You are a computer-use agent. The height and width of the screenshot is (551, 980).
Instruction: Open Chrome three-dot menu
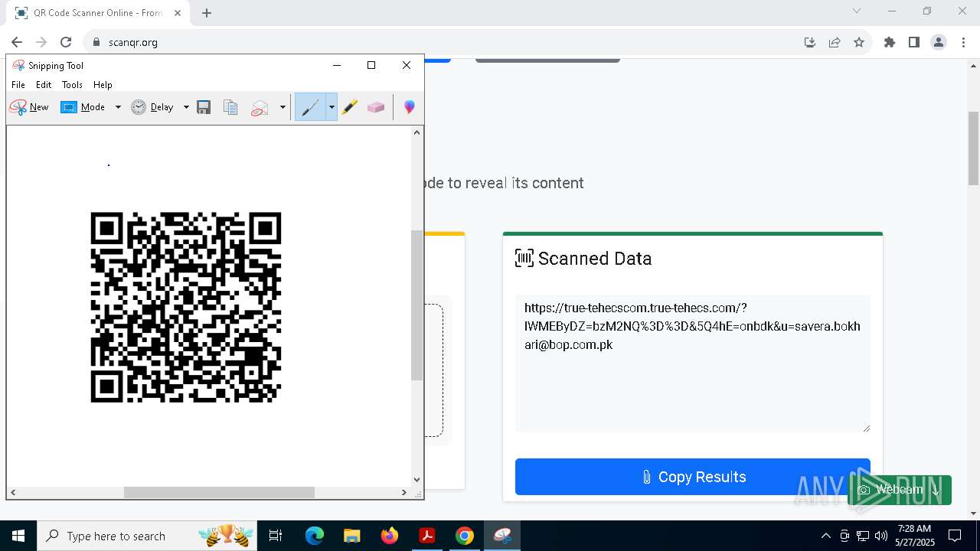tap(963, 42)
